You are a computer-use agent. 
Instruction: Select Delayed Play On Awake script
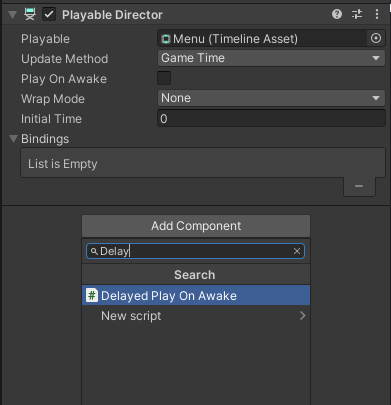point(196,295)
